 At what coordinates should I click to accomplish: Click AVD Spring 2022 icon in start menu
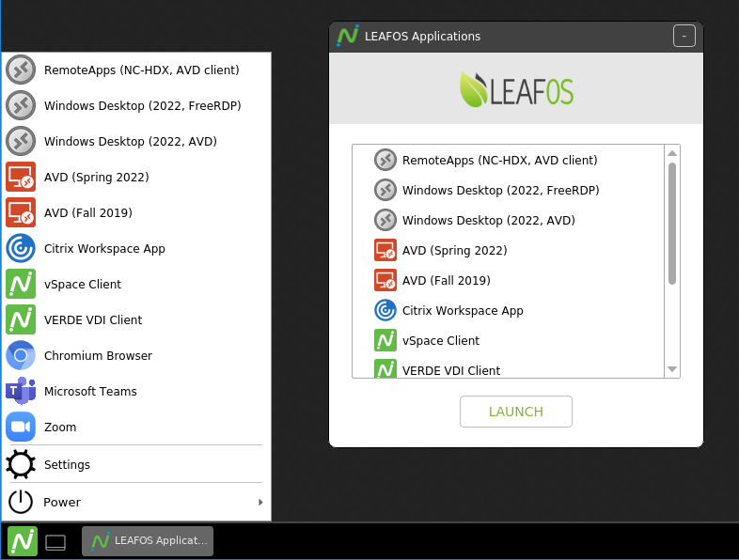click(x=21, y=177)
